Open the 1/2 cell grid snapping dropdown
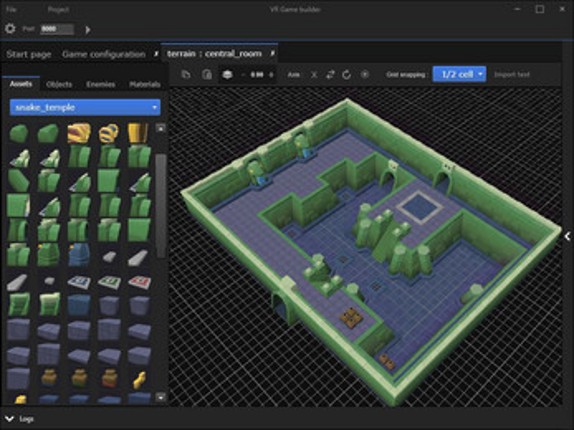Image resolution: width=574 pixels, height=430 pixels. 459,74
